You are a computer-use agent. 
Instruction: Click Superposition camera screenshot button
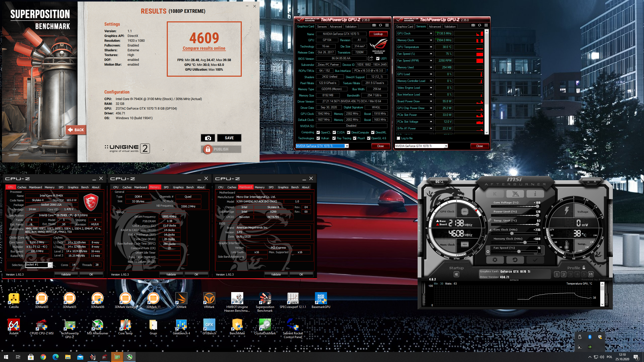[x=208, y=138]
